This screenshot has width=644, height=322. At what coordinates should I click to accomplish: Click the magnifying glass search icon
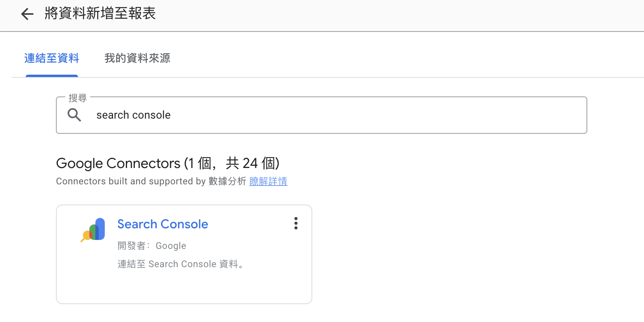74,115
